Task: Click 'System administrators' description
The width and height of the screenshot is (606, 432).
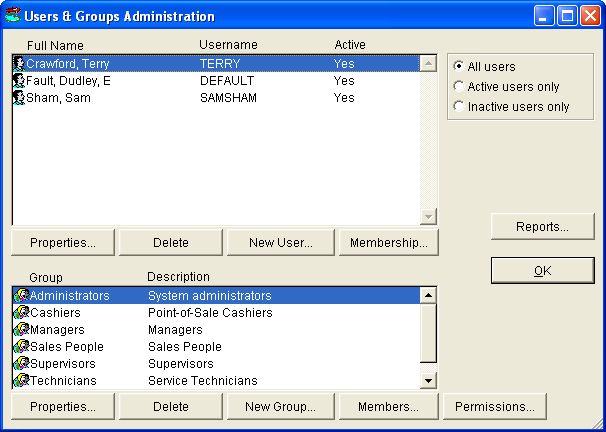Action: click(x=210, y=295)
